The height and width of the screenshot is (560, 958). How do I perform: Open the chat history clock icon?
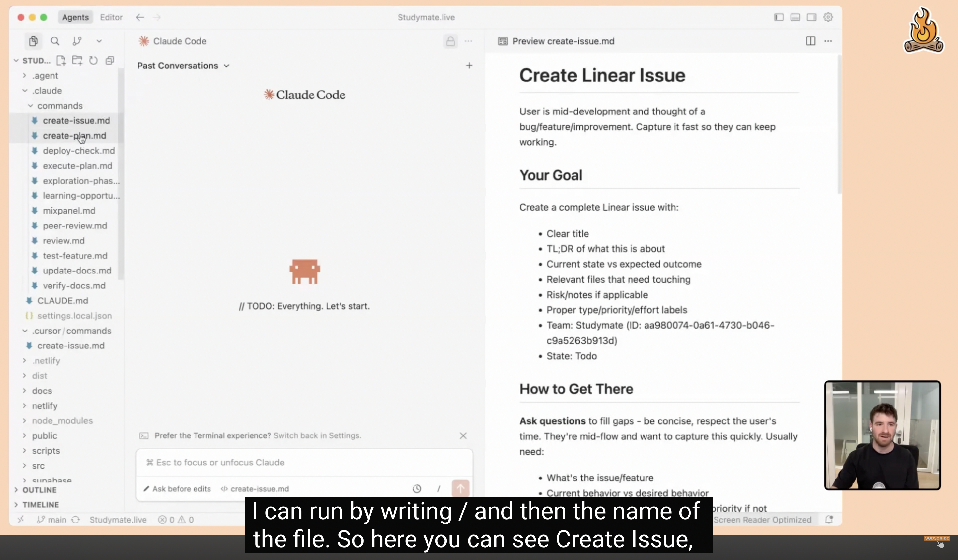pos(417,489)
